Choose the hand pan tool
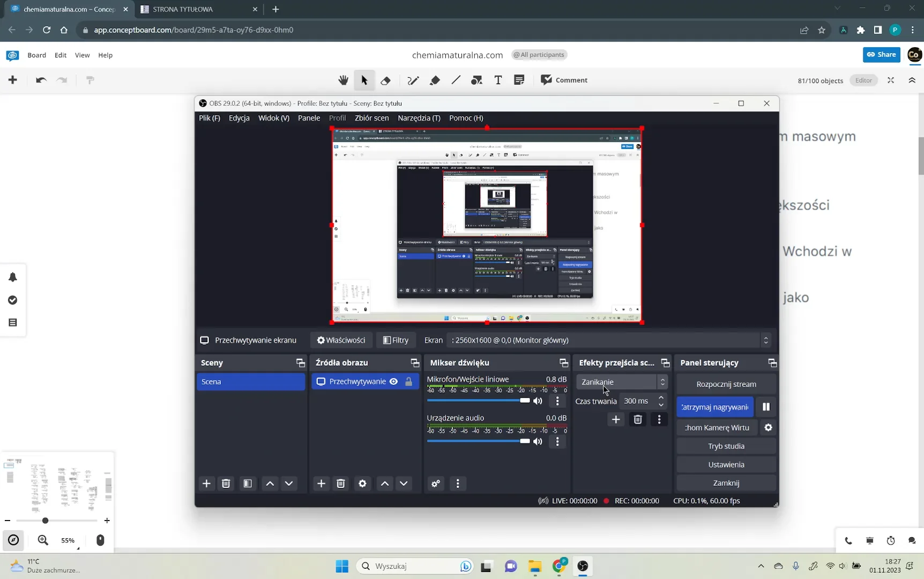The height and width of the screenshot is (579, 924). 344,80
